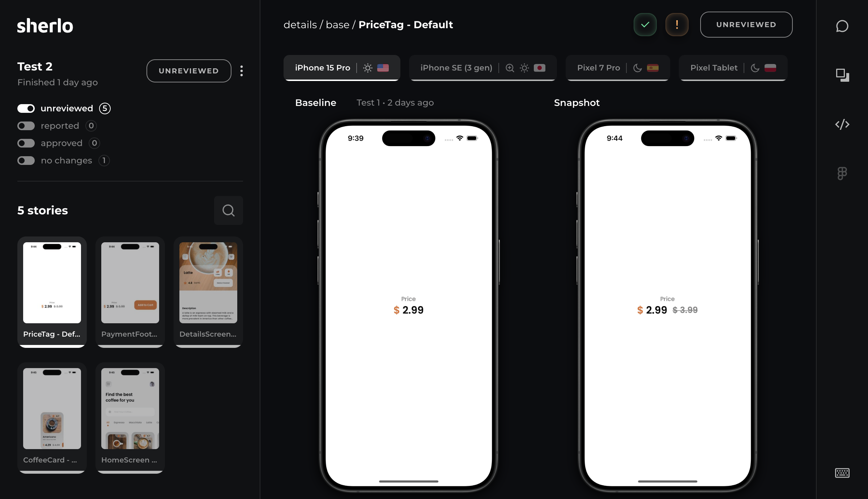
Task: Open the stories search magnifier
Action: point(228,210)
